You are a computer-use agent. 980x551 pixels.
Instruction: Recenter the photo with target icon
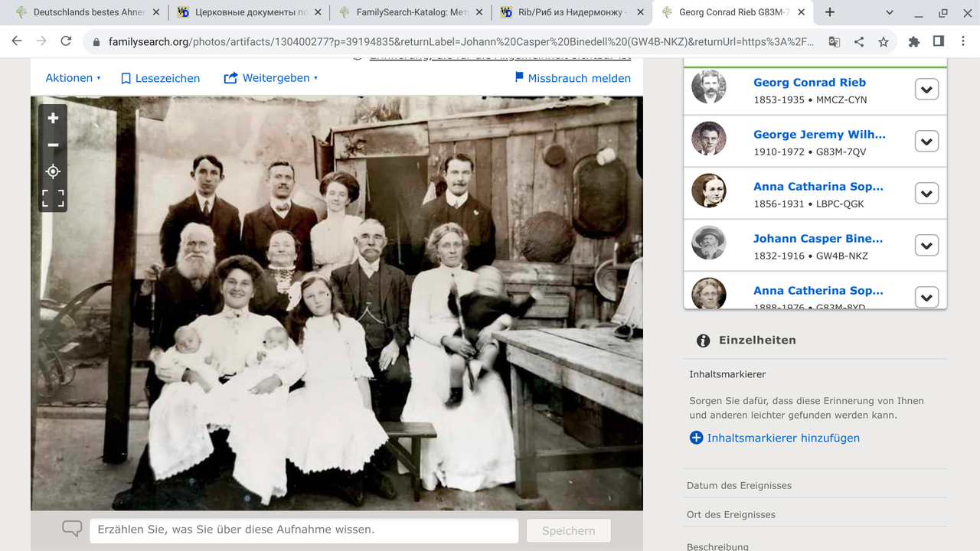53,171
